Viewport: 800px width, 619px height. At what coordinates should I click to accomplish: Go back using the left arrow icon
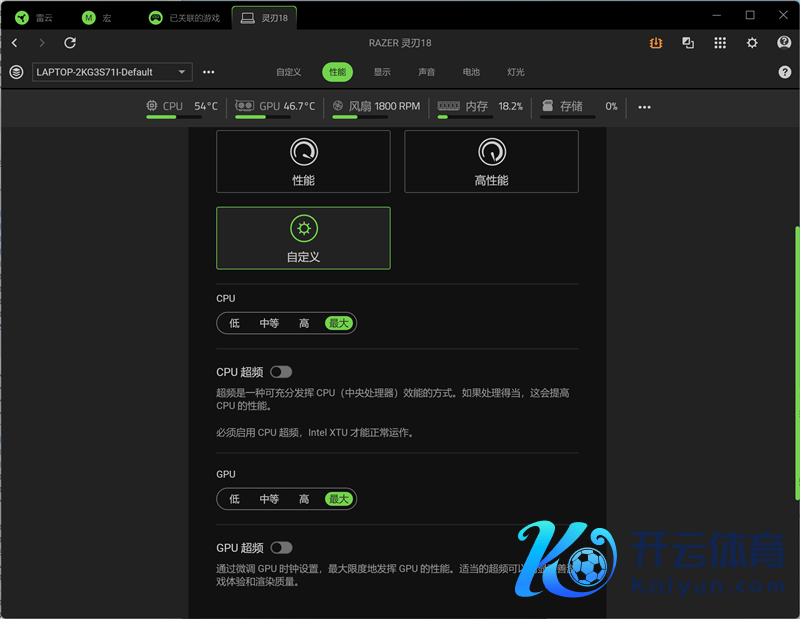click(15, 43)
